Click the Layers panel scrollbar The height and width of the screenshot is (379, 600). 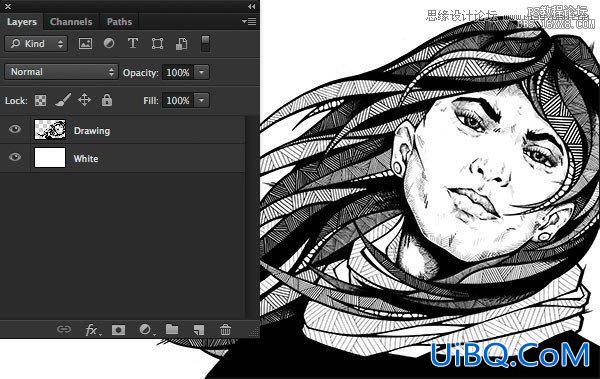(252, 217)
